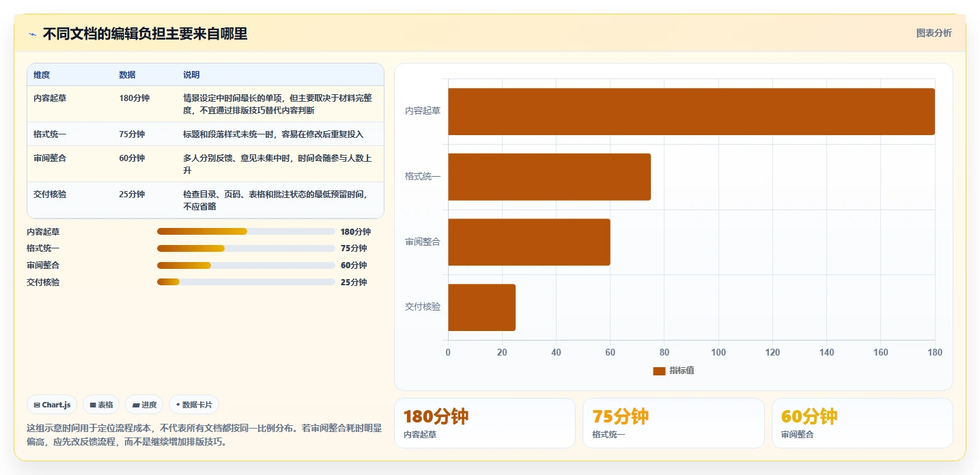
Task: Click the x-axis tick label 40
Action: [556, 353]
